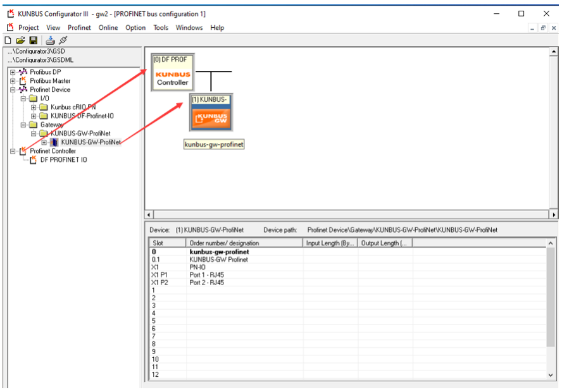Open the Profinet menu
The image size is (562, 392).
pos(79,28)
